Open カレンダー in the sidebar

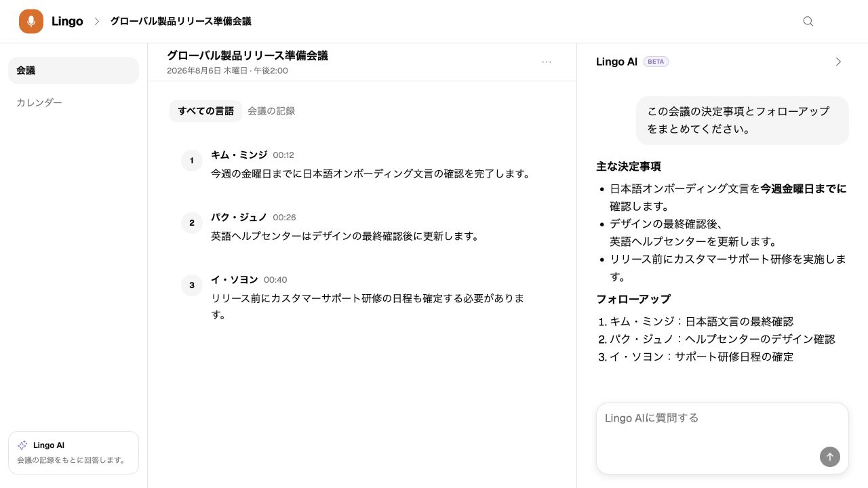pyautogui.click(x=73, y=103)
